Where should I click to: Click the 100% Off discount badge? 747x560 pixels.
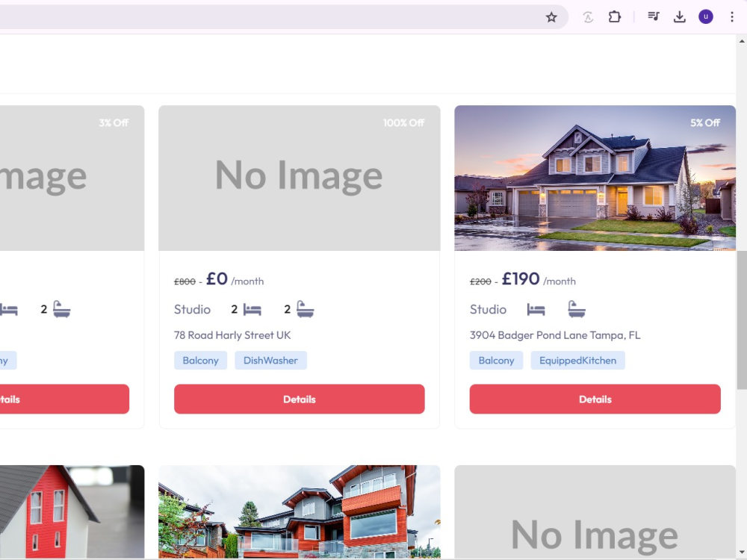pos(403,123)
